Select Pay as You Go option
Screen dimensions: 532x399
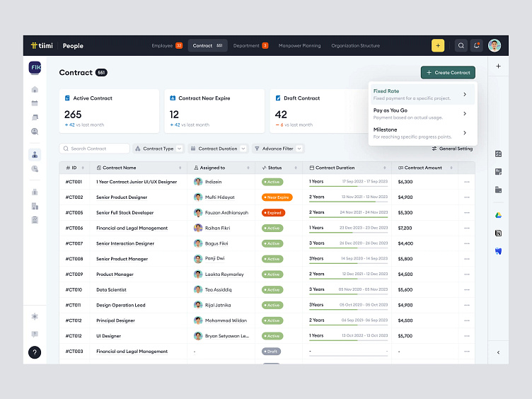pyautogui.click(x=421, y=113)
